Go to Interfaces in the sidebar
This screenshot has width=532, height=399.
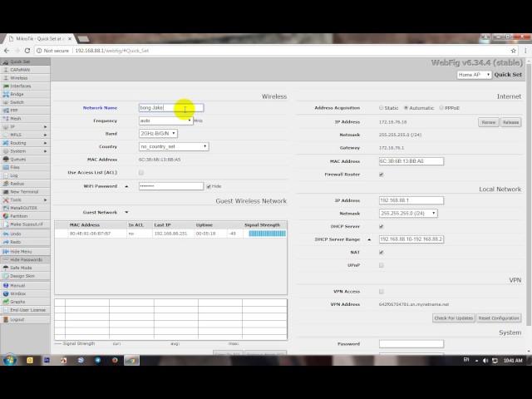click(20, 86)
